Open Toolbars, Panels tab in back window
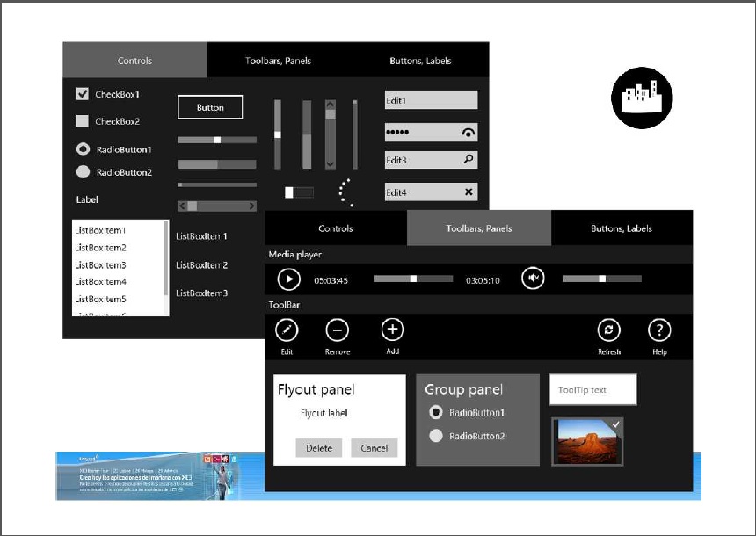Viewport: 756px width, 536px height. (x=278, y=61)
